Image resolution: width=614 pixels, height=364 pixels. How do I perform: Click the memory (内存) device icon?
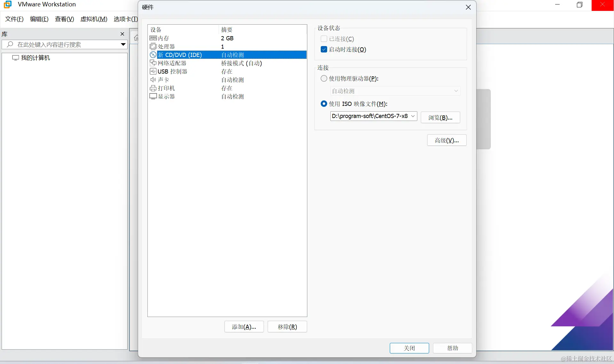(153, 38)
